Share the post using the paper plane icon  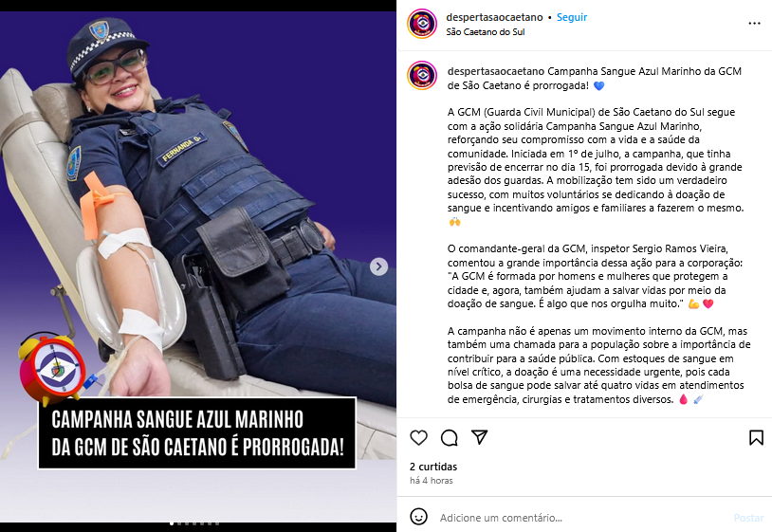[479, 437]
